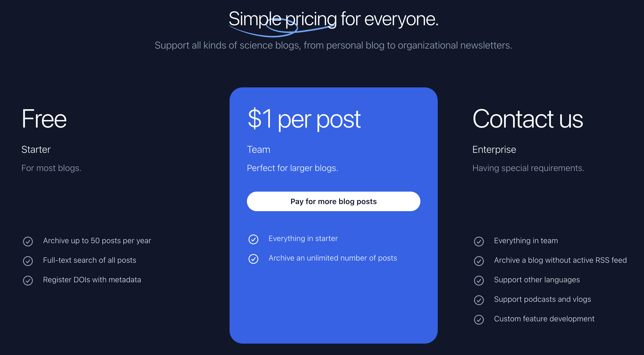Click the 'Pay for more blog posts' button
Viewport: 644px width, 355px height.
pyautogui.click(x=333, y=201)
